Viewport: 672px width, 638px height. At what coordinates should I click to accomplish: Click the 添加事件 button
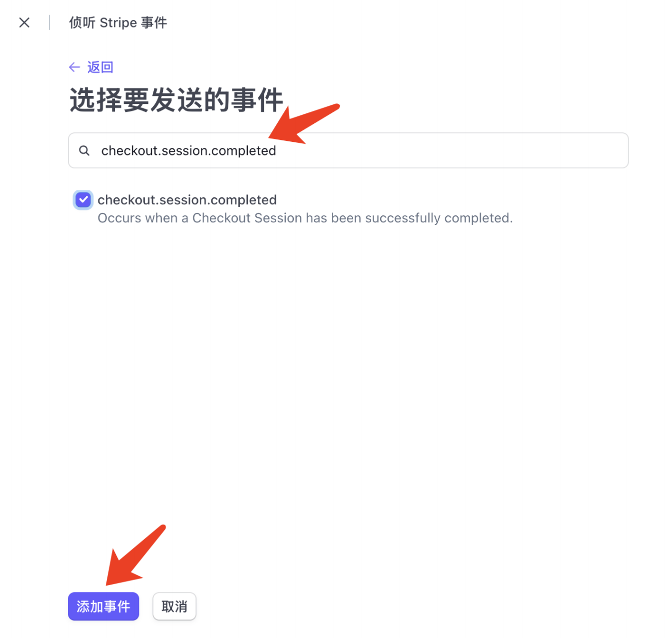[x=103, y=607]
